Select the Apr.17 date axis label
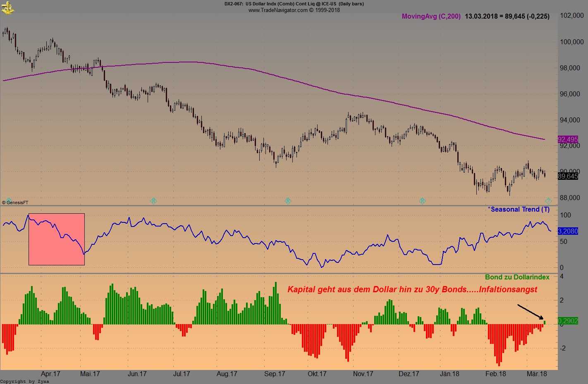 (x=50, y=374)
